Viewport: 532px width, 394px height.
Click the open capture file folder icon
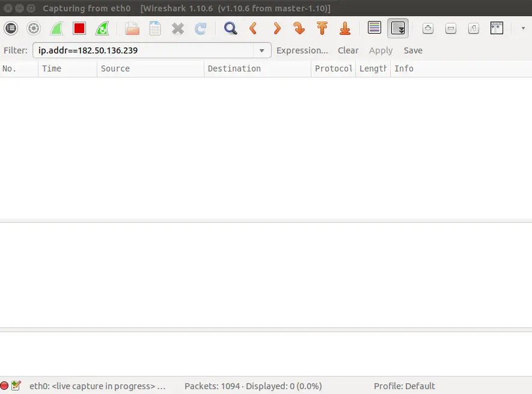click(132, 28)
